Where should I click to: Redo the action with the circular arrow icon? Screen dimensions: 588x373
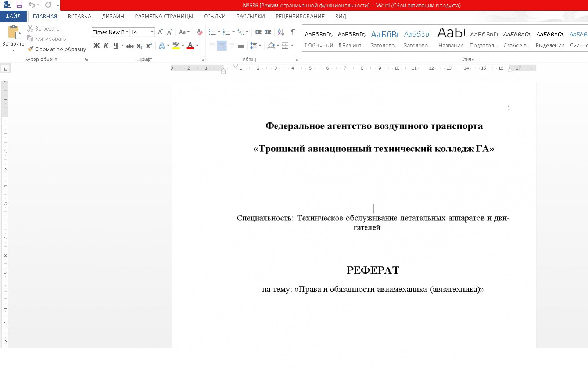[x=48, y=5]
